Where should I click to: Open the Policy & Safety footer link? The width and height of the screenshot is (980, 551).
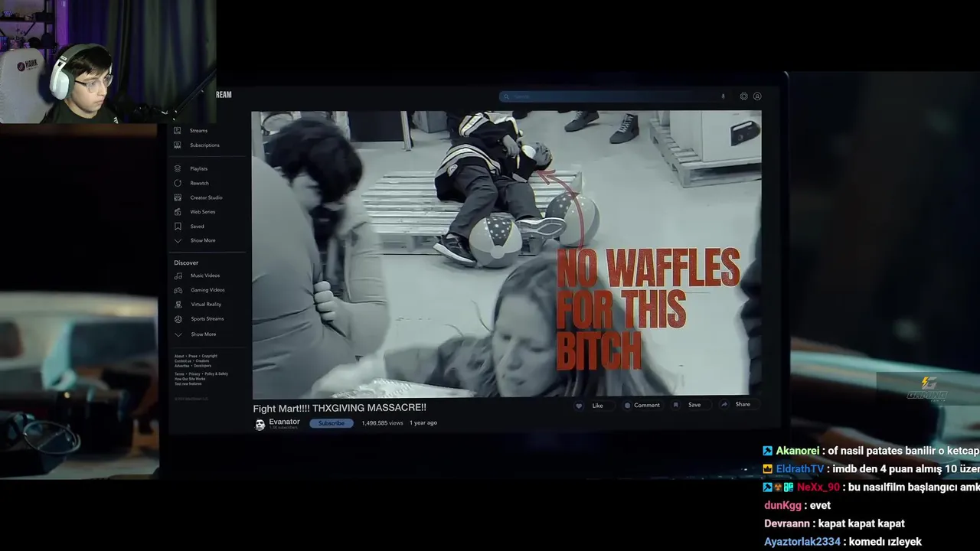216,373
